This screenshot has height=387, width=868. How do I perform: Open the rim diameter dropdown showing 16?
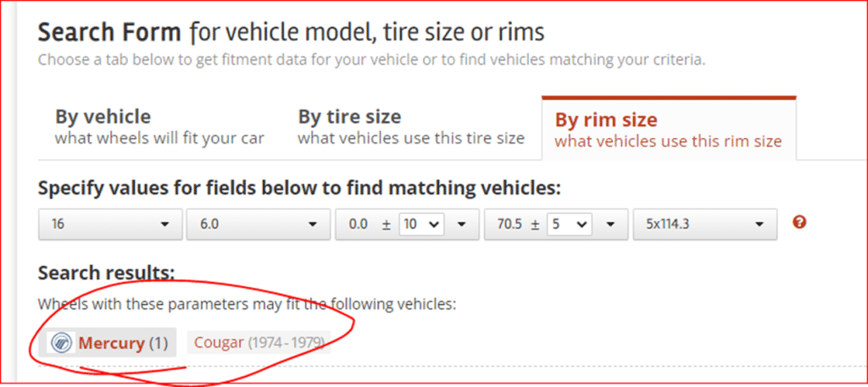click(108, 224)
